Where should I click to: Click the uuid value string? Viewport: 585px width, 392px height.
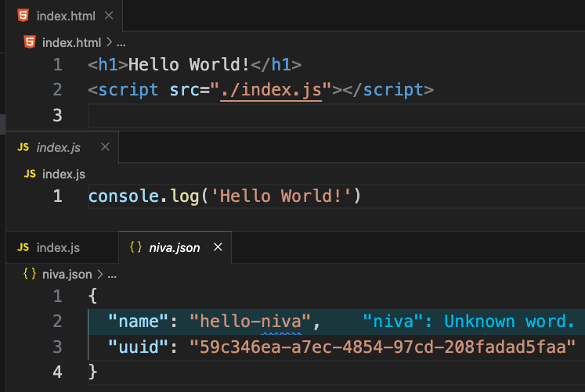(x=382, y=347)
